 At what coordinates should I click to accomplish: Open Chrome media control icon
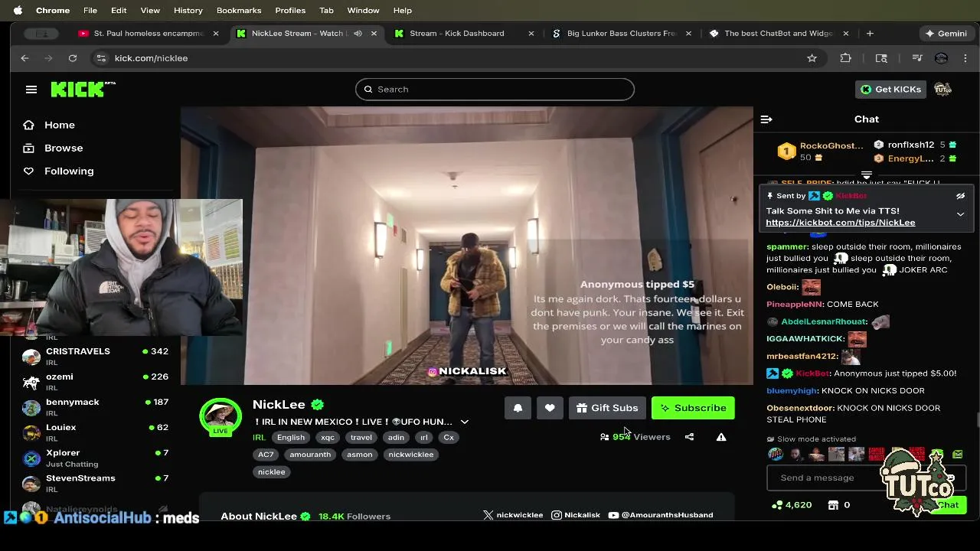[916, 58]
